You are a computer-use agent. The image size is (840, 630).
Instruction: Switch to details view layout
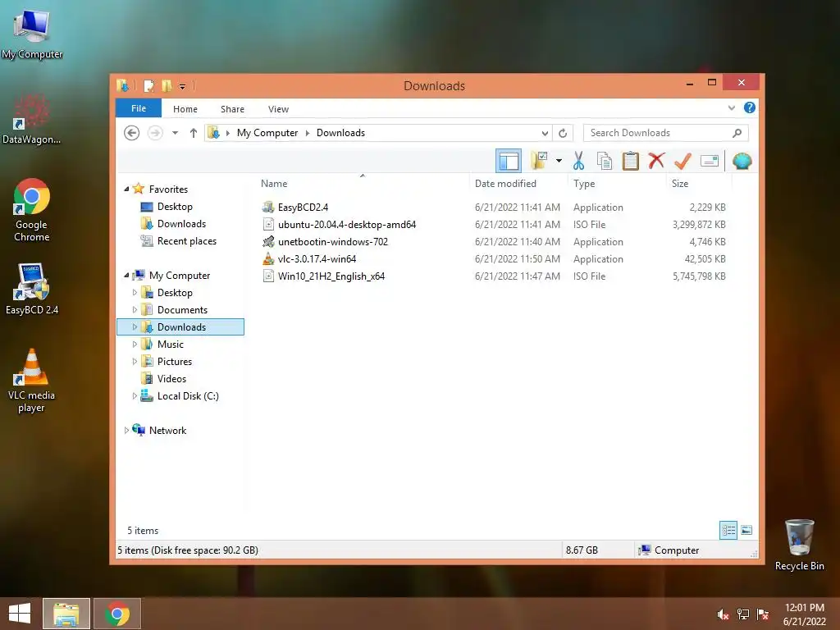[728, 531]
